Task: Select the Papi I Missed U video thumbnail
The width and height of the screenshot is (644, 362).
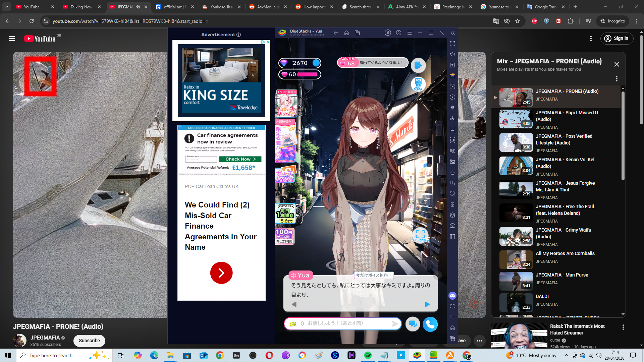Action: point(516,119)
